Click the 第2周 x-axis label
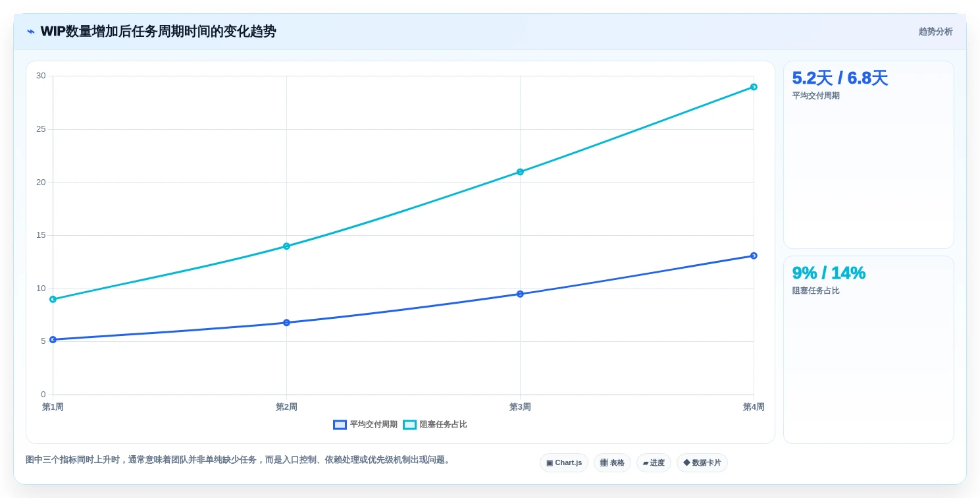The image size is (980, 498). [286, 407]
